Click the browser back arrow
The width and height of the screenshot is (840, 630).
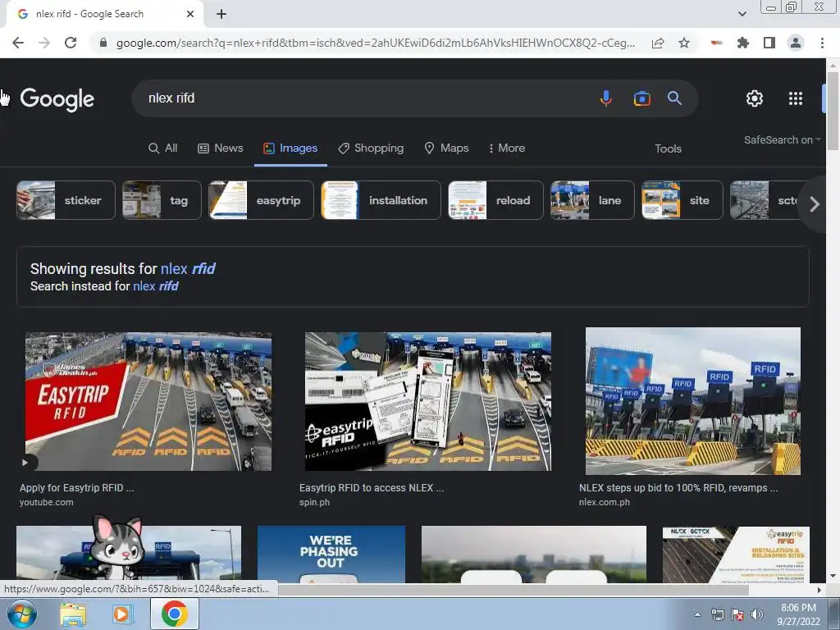click(x=18, y=43)
